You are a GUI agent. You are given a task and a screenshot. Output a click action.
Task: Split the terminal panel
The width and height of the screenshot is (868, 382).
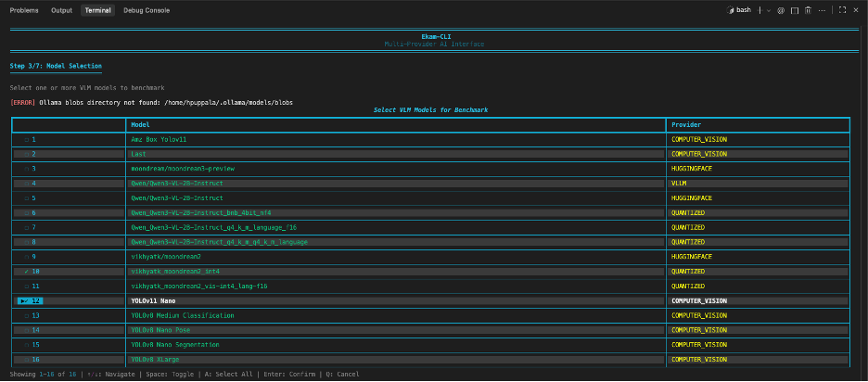coord(795,10)
